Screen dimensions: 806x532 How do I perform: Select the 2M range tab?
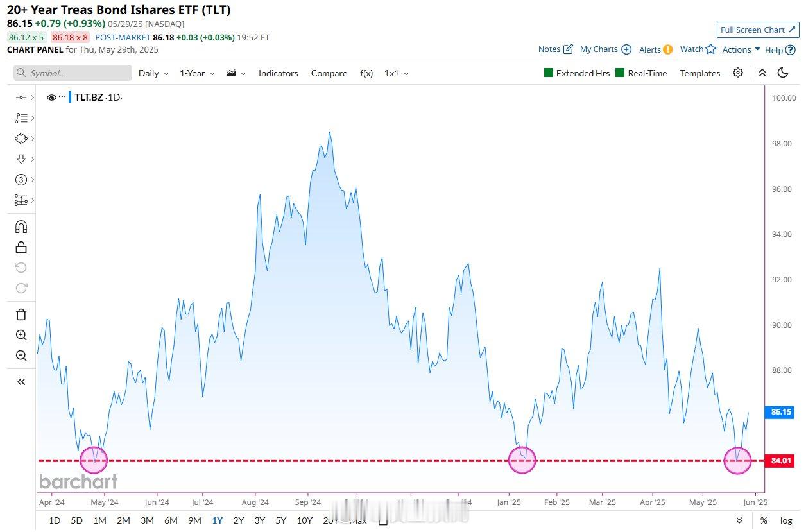(x=123, y=520)
